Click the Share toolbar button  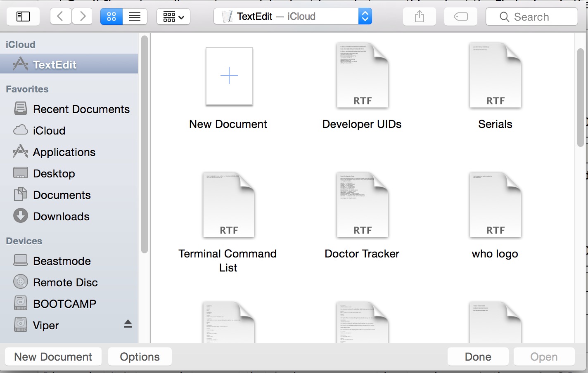[x=419, y=17]
